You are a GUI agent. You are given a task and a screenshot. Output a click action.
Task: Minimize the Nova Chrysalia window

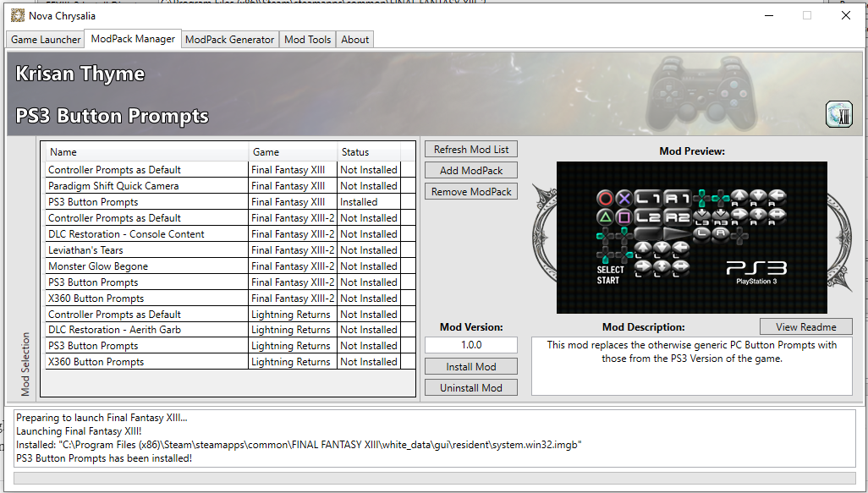tap(769, 15)
